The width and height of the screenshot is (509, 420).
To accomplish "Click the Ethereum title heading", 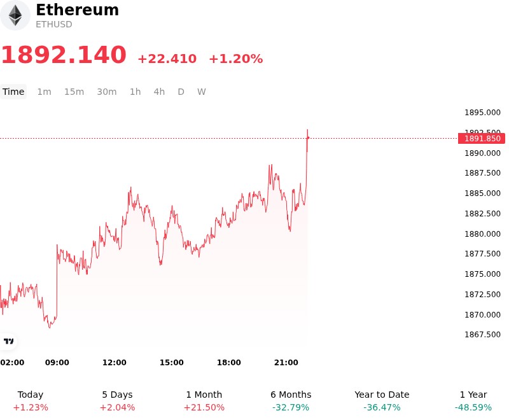I will (77, 10).
